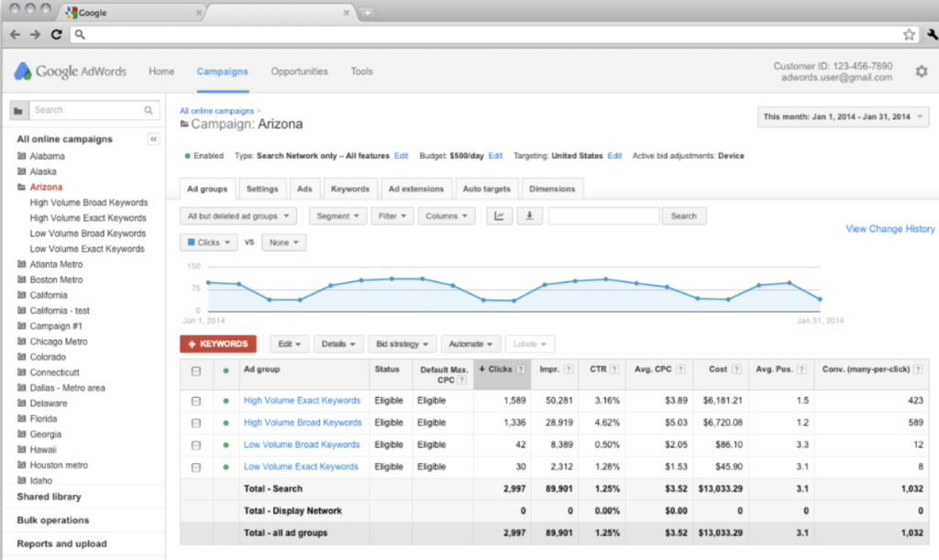Click the ad group table search field
This screenshot has height=560, width=939.
coord(603,216)
